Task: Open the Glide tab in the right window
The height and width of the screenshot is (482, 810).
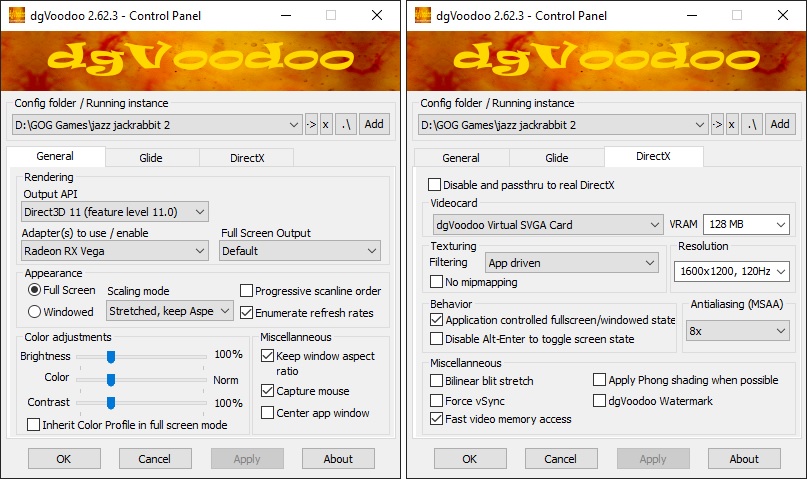Action: (x=557, y=158)
